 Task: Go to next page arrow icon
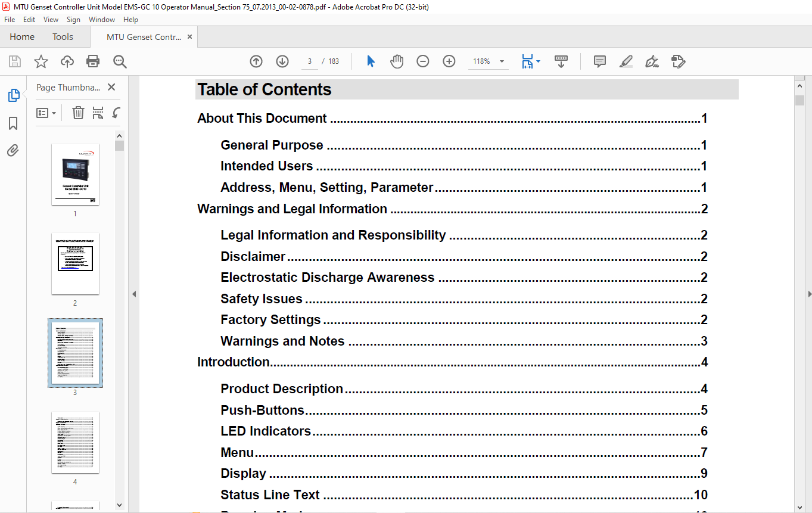point(282,61)
